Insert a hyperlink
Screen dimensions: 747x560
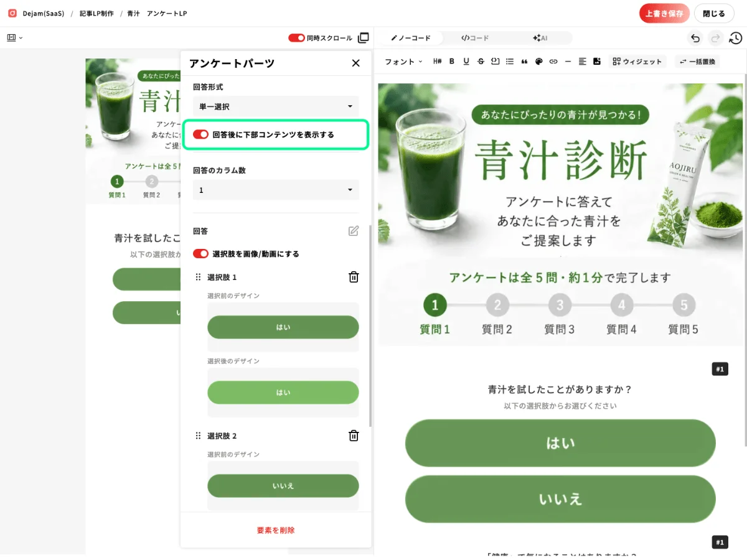tap(553, 61)
